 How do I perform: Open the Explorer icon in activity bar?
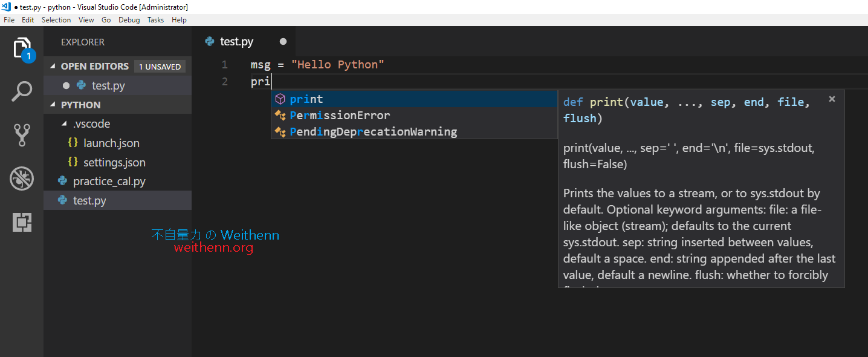pyautogui.click(x=22, y=48)
